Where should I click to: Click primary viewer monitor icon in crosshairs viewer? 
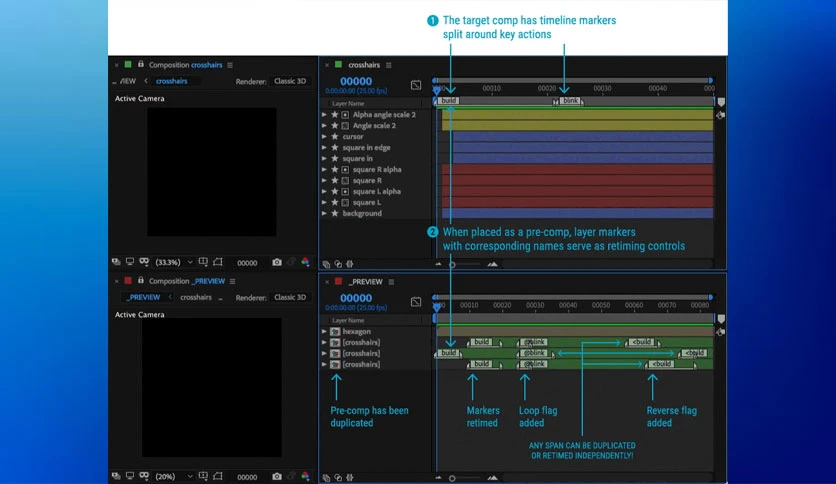(130, 262)
